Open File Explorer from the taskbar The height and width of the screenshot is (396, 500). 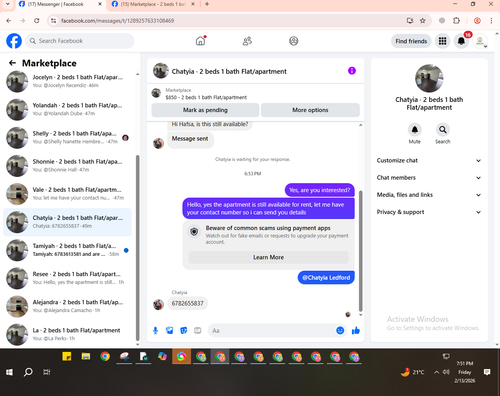(x=86, y=357)
